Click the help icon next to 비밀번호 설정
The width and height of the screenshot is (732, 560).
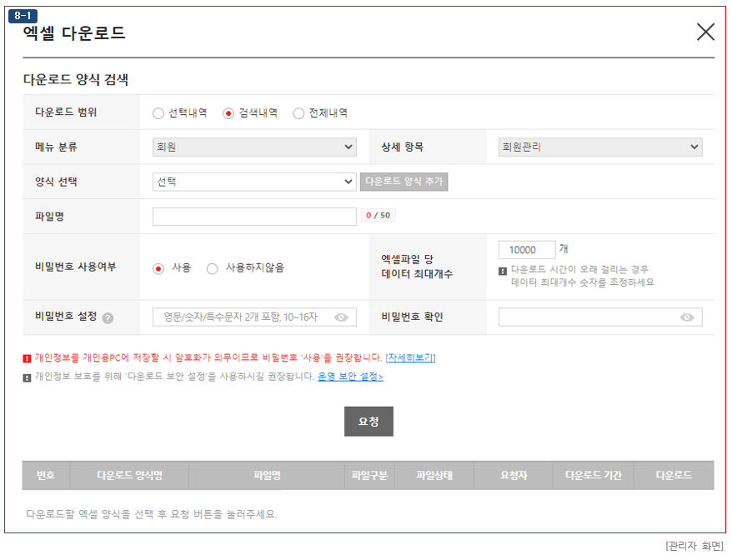pyautogui.click(x=108, y=317)
